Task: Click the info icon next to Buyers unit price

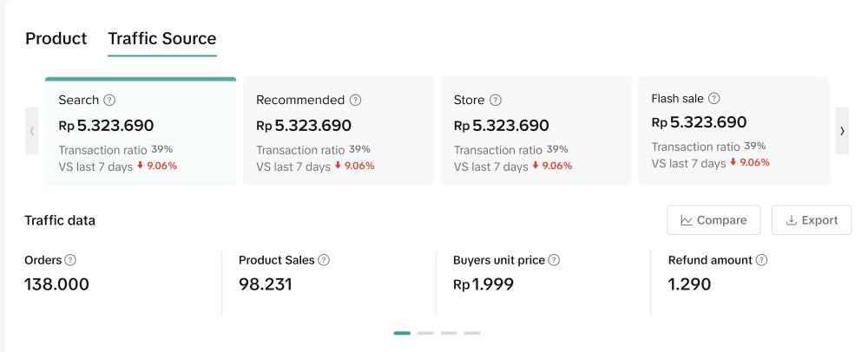Action: (x=554, y=260)
